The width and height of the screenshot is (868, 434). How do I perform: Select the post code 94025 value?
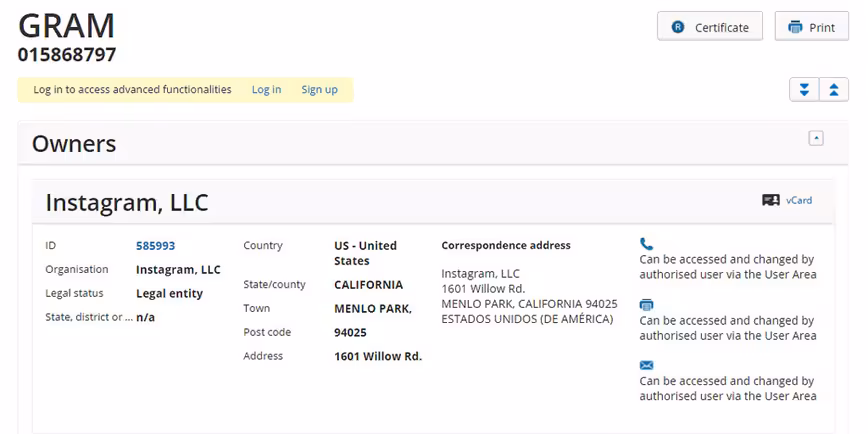pos(350,333)
